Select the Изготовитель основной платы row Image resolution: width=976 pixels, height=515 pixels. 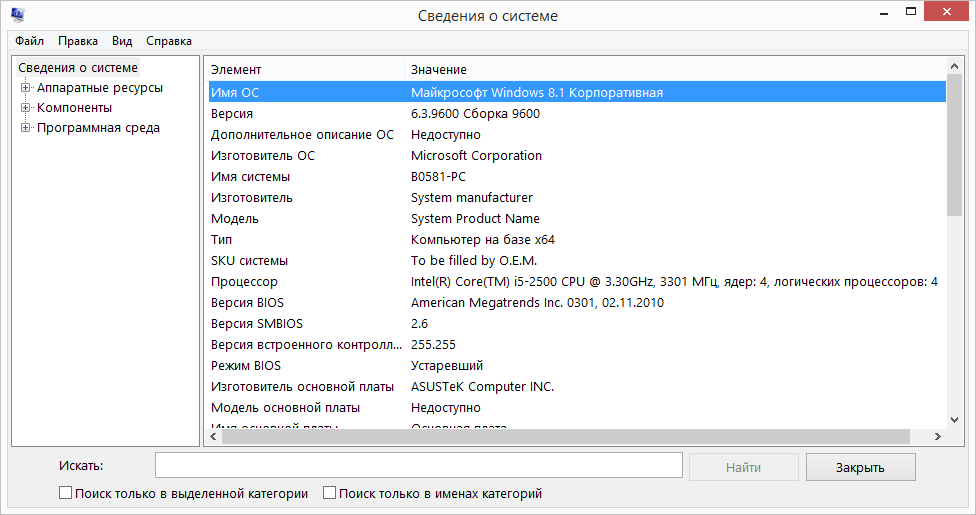pos(577,387)
